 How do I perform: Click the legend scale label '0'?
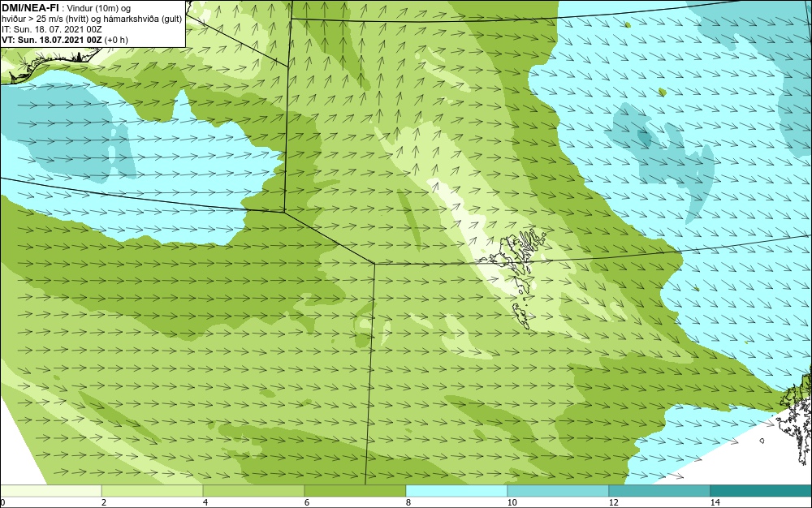(x=2, y=502)
